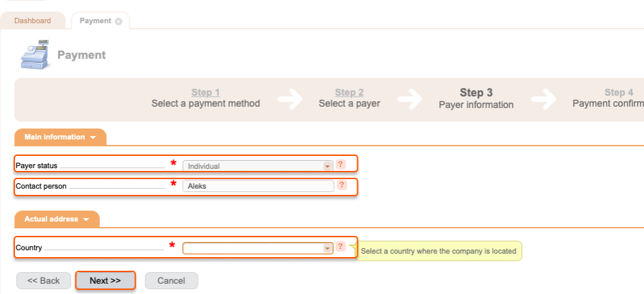Screen dimensions: 644x294
Task: Select the Payment tab
Action: click(95, 21)
